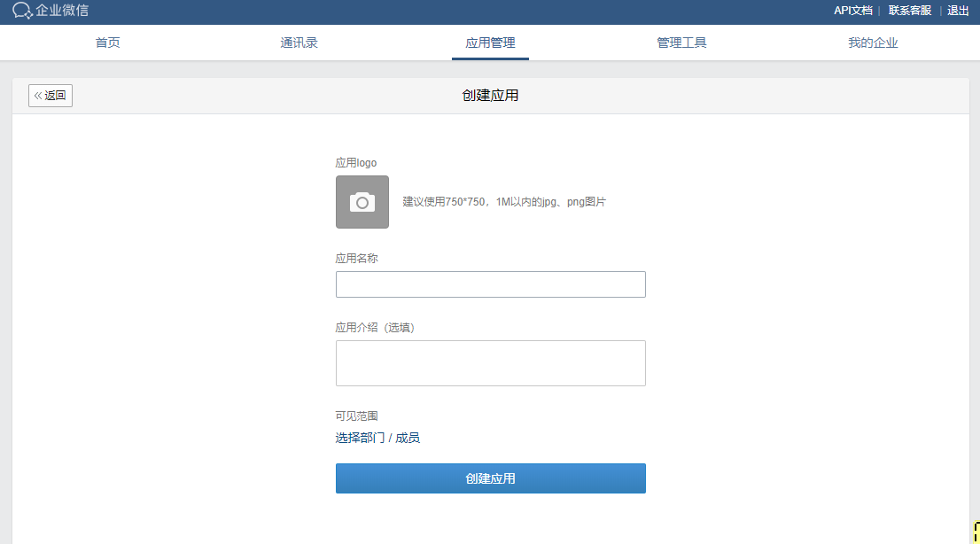Go back with the 返回 button
980x544 pixels.
51,96
